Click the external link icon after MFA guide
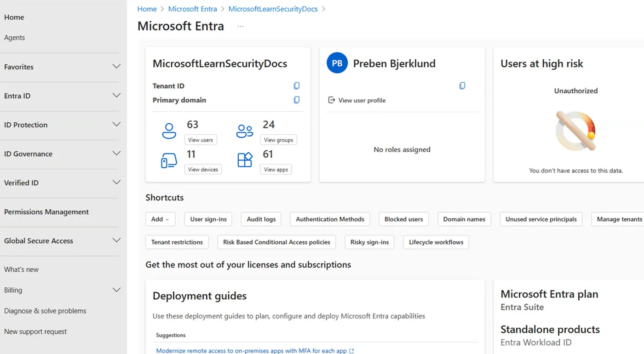The height and width of the screenshot is (354, 644). pos(352,351)
